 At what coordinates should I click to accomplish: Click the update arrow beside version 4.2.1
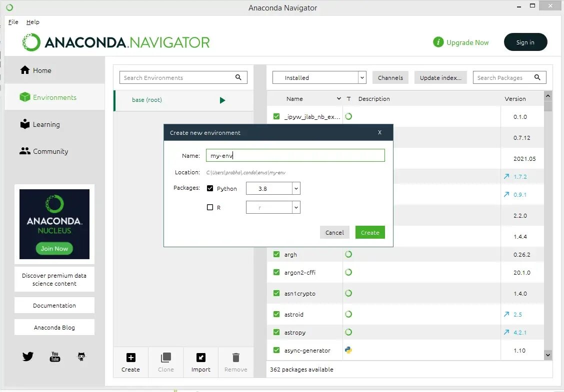(506, 333)
